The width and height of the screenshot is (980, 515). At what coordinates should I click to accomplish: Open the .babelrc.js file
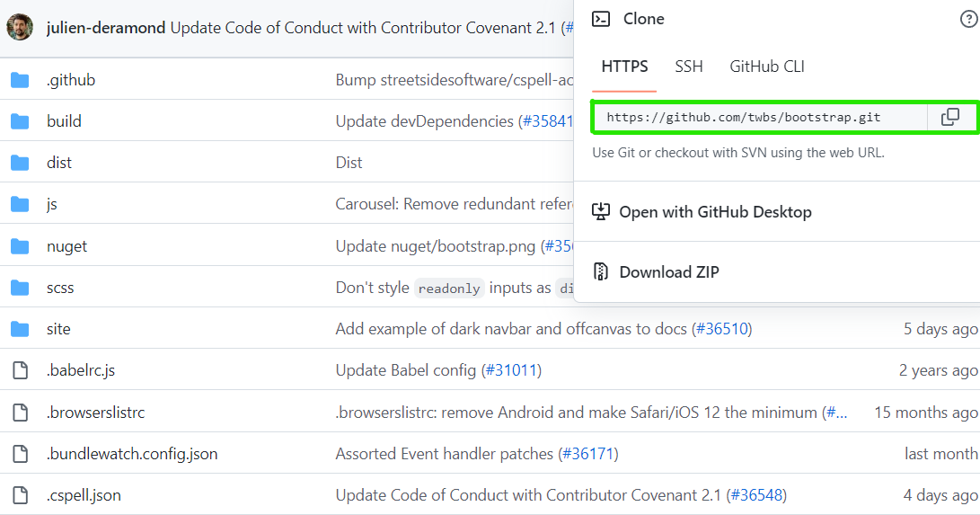(x=81, y=370)
